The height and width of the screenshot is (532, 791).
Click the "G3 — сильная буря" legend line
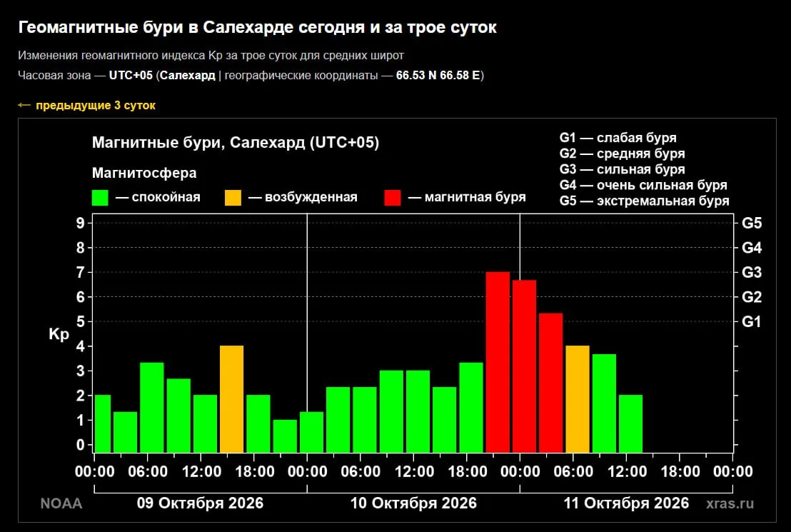click(622, 169)
